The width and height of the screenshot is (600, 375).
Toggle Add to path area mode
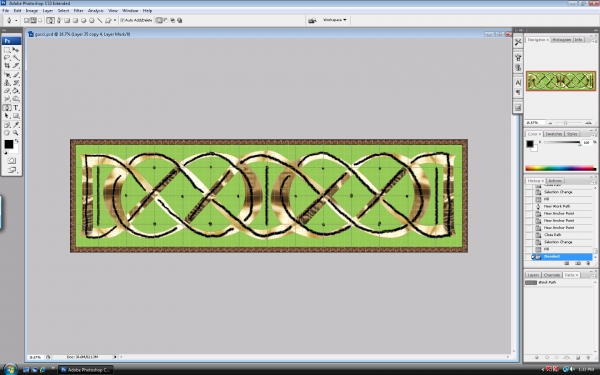point(159,20)
